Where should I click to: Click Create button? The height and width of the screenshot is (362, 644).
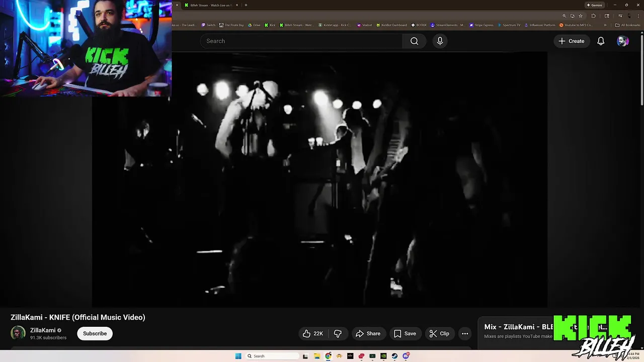point(571,41)
